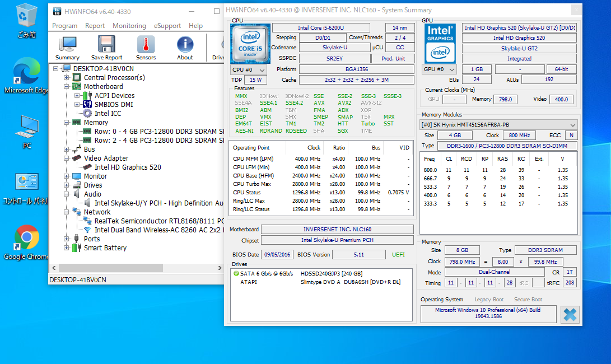The width and height of the screenshot is (611, 364).
Task: Select the PC desktop icon
Action: point(26,132)
